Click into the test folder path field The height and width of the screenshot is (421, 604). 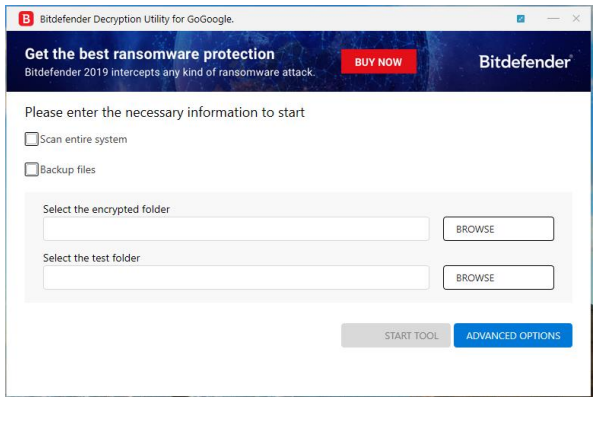(236, 277)
